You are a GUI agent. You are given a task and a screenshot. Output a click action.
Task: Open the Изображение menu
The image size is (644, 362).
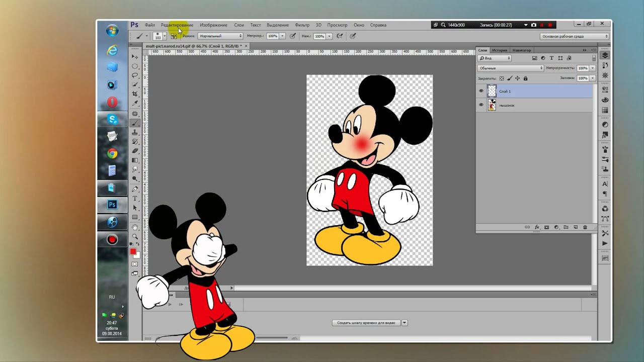213,25
